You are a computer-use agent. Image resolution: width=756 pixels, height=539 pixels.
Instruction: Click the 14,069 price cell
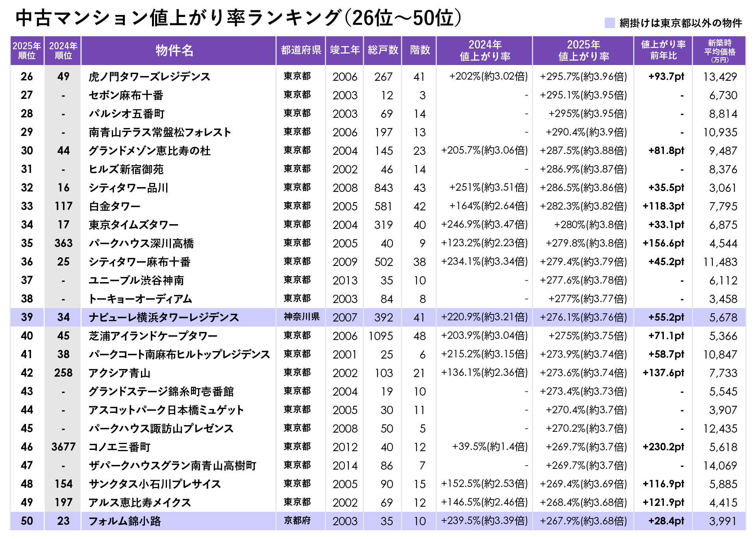click(x=720, y=465)
